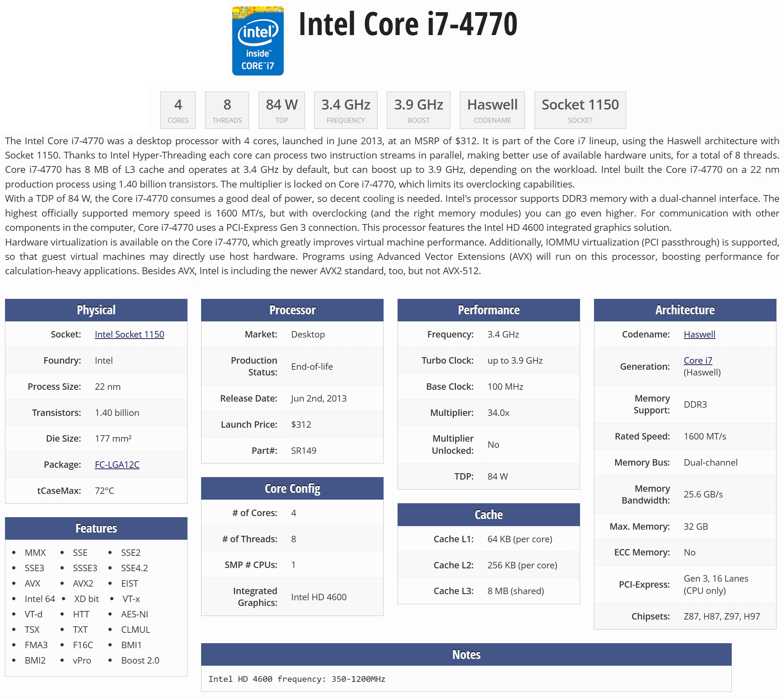Click the vPro feature item
784x699 pixels.
coord(82,660)
